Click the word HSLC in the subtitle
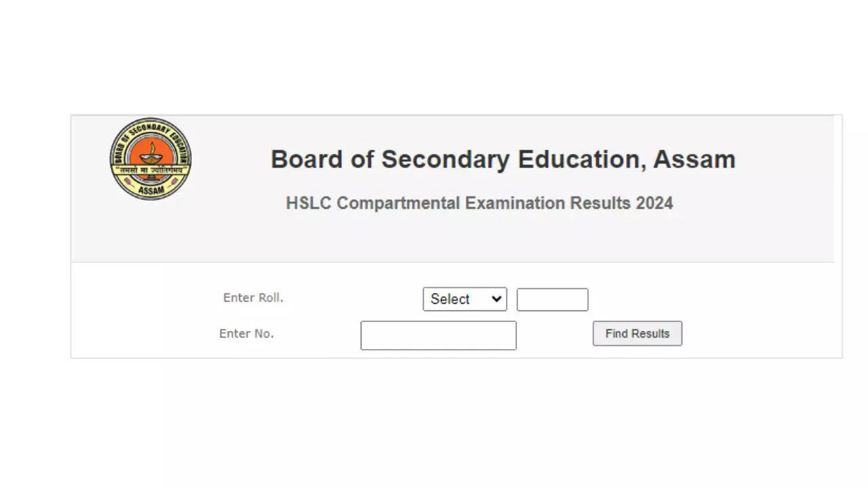This screenshot has height=488, width=868. pyautogui.click(x=309, y=203)
